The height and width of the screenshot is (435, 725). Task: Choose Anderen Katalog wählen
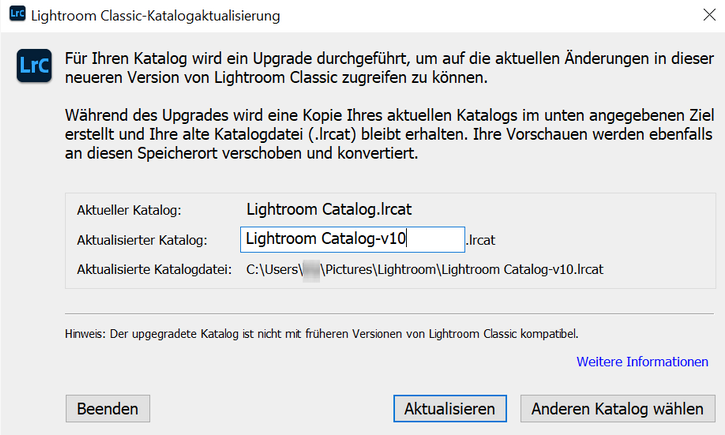618,408
